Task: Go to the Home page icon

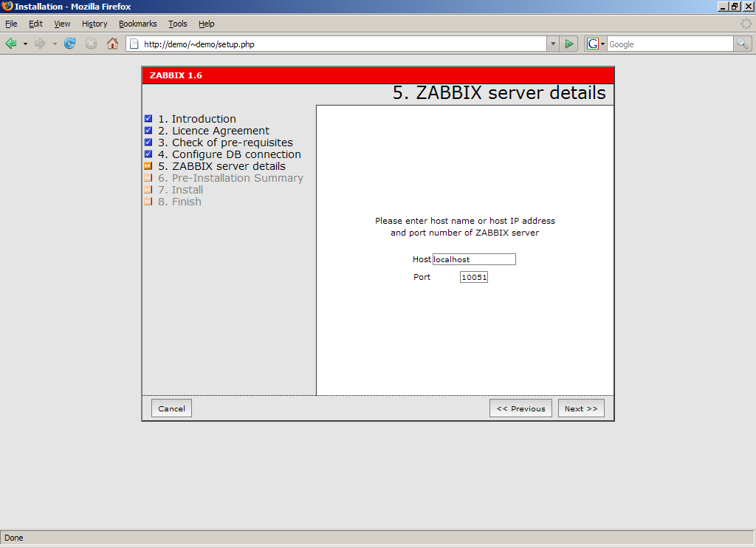Action: tap(112, 44)
